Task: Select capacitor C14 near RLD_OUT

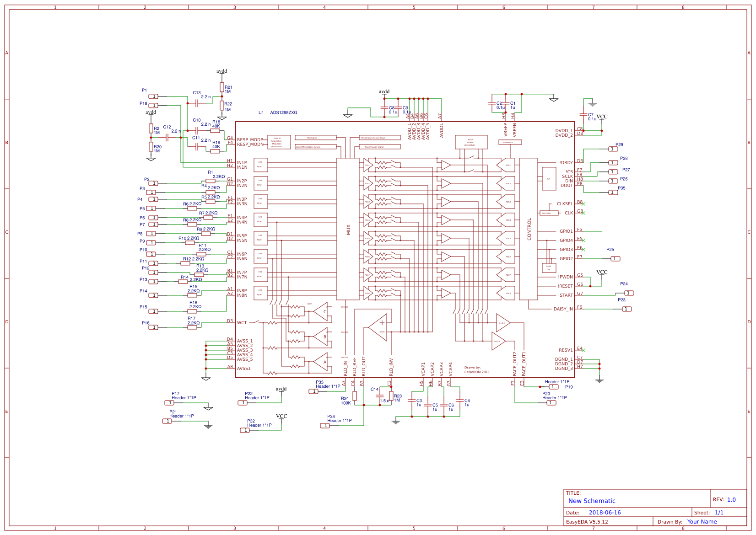Action: [380, 396]
